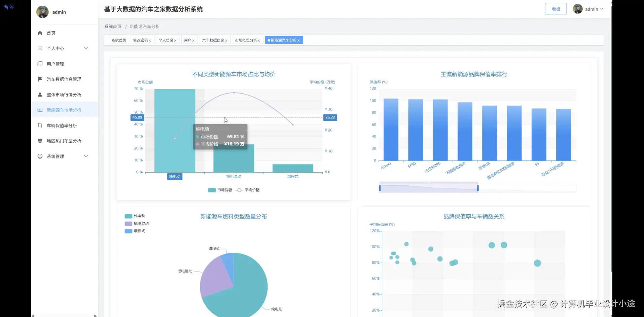The width and height of the screenshot is (644, 317).
Task: Click the 仰望U8 bar in the retention chart
Action: (x=490, y=133)
